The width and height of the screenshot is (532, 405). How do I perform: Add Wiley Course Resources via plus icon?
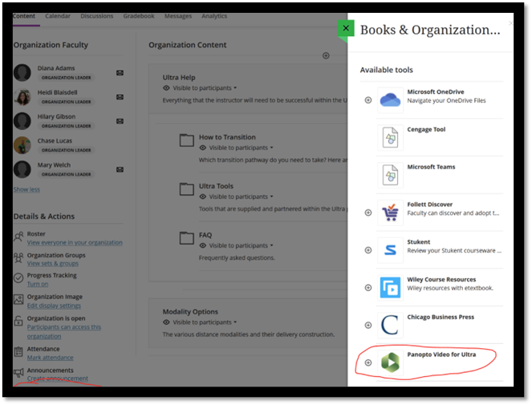click(368, 288)
